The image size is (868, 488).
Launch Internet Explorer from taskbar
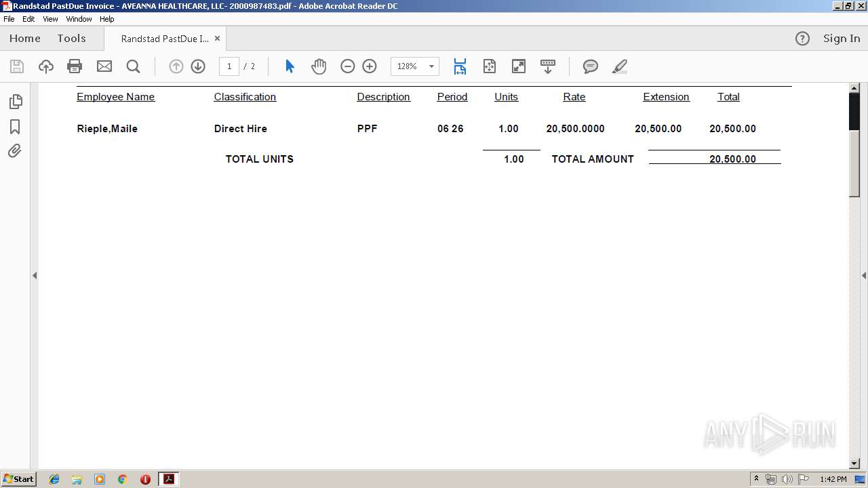54,479
